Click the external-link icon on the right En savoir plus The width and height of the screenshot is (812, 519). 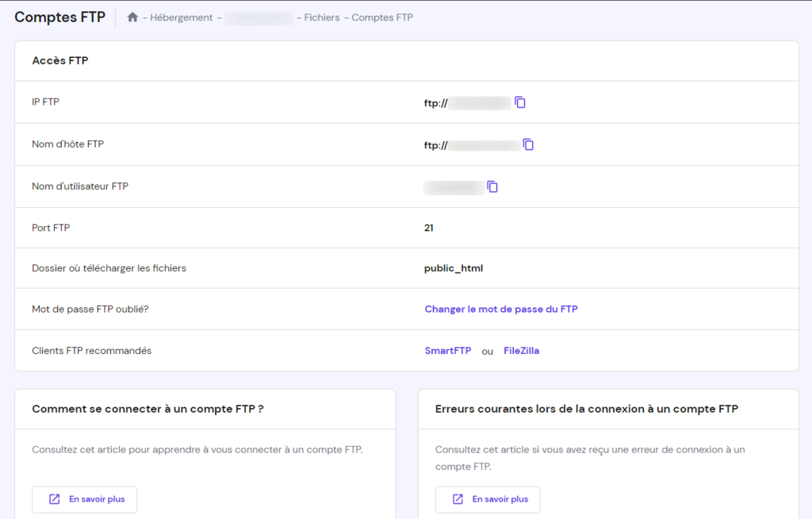457,499
